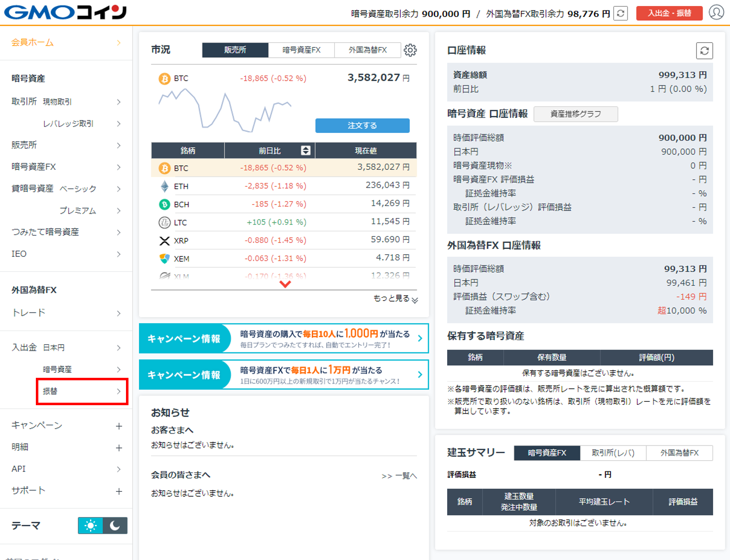The image size is (730, 560).
Task: Select the LTC row showing 11,545 円
Action: [x=284, y=222]
